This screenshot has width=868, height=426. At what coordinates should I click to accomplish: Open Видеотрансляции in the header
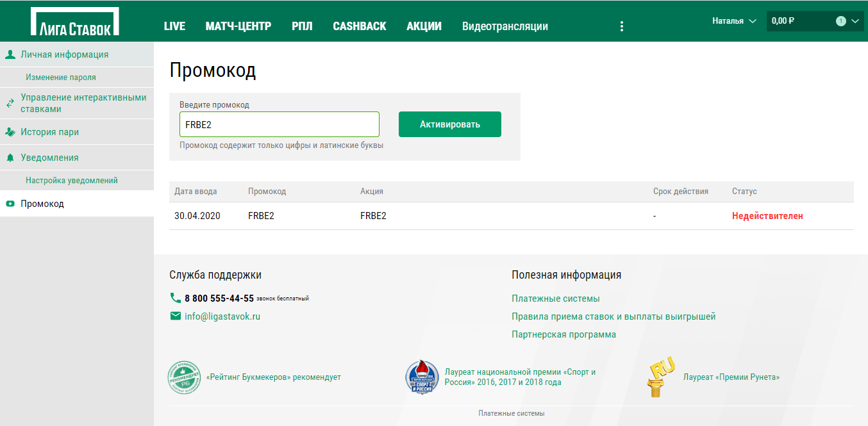pos(505,26)
